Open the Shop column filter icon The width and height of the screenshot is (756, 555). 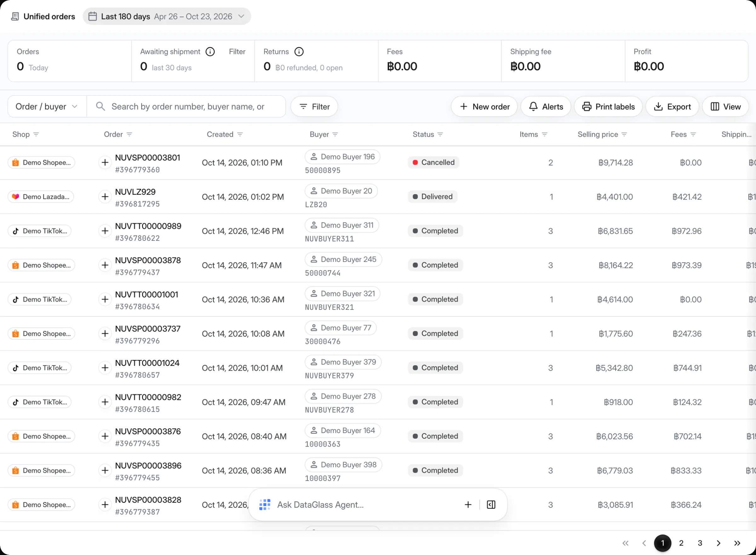pyautogui.click(x=36, y=134)
